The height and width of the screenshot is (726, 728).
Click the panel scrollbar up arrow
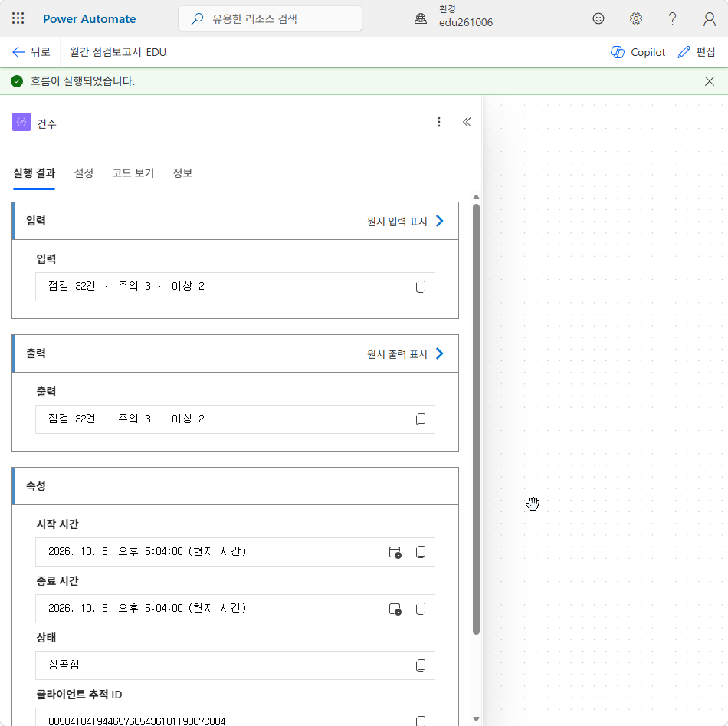coord(476,197)
